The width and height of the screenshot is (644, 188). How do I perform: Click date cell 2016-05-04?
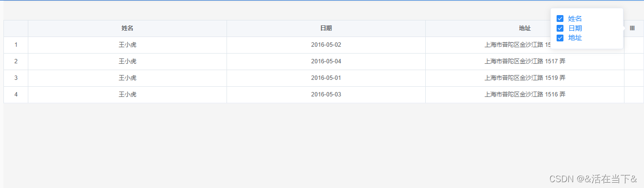point(326,61)
